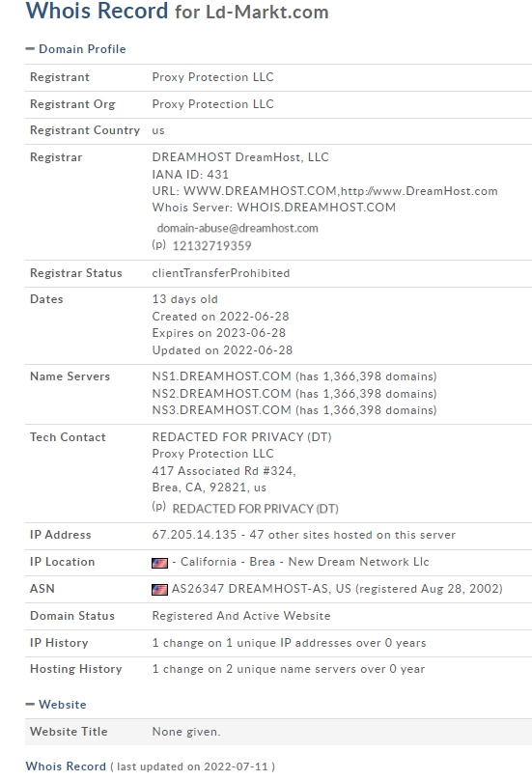Click the US flag beside ASN
Screen dimensions: 532x780
(x=159, y=590)
